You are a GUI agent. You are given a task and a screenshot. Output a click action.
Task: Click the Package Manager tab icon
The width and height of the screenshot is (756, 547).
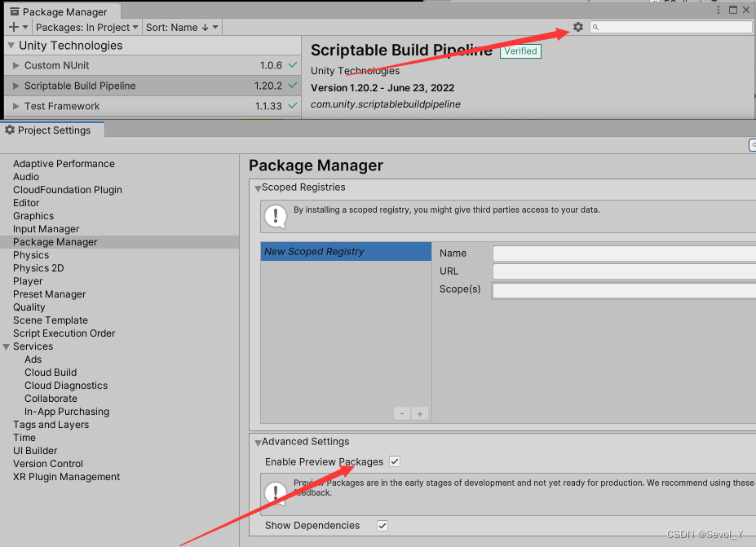click(15, 11)
